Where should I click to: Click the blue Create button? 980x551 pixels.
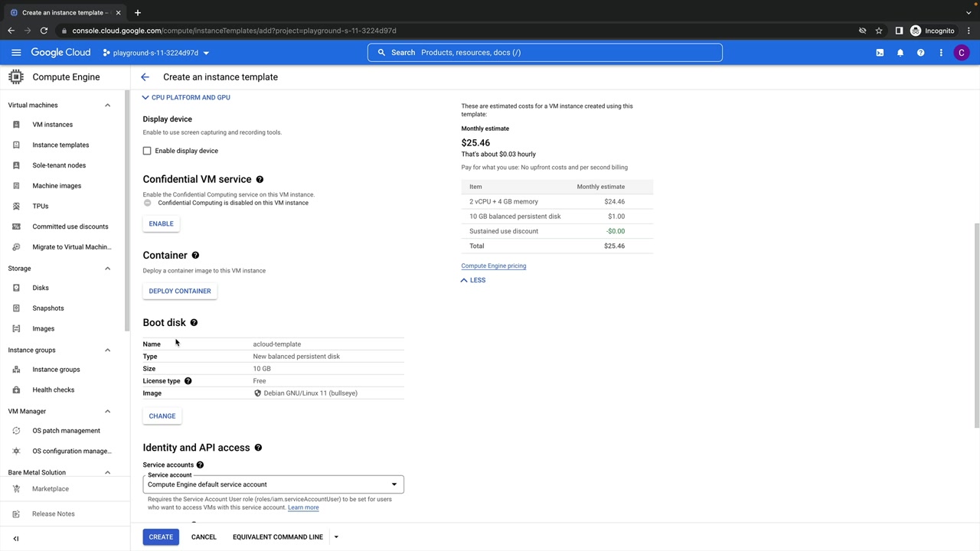pos(161,537)
